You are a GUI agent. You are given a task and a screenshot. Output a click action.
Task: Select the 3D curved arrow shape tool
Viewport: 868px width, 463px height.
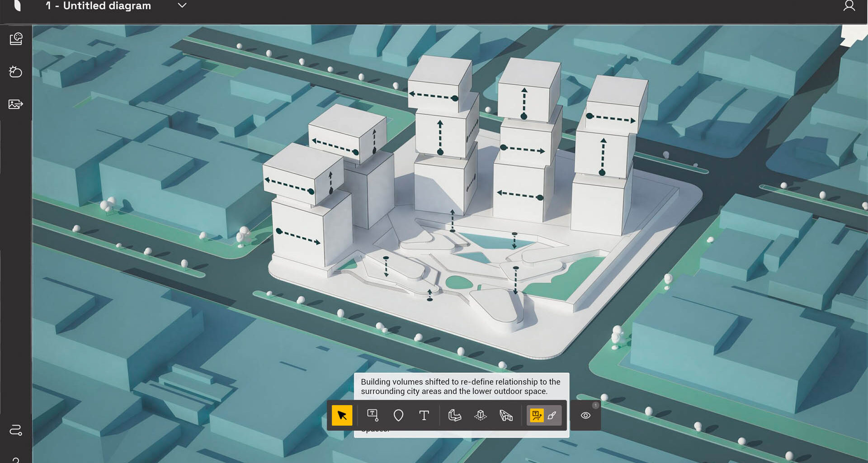(454, 415)
